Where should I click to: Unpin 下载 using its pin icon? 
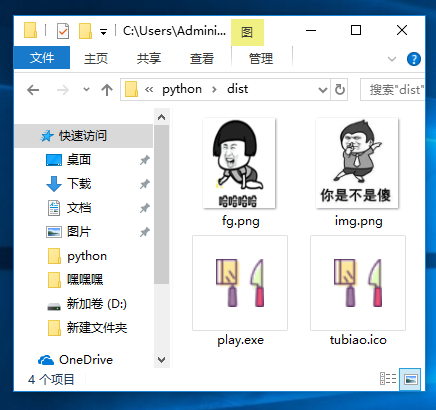pos(144,184)
